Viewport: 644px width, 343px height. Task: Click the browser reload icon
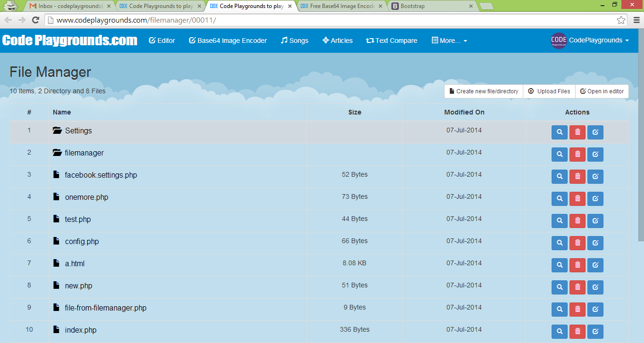tap(35, 20)
